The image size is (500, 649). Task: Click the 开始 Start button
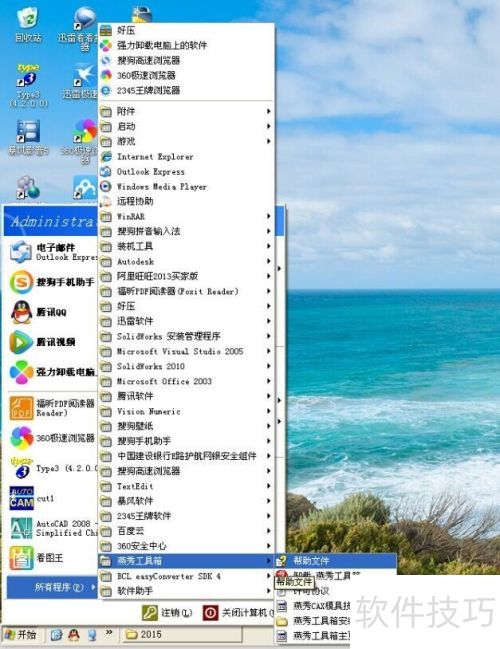(21, 635)
